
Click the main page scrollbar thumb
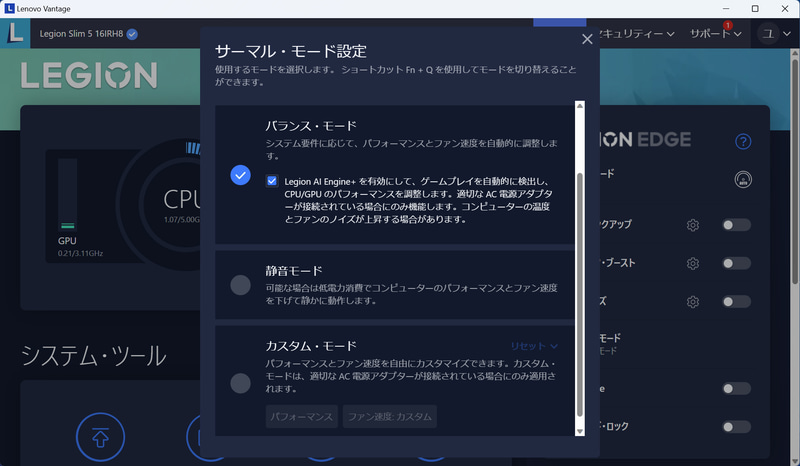click(x=795, y=171)
